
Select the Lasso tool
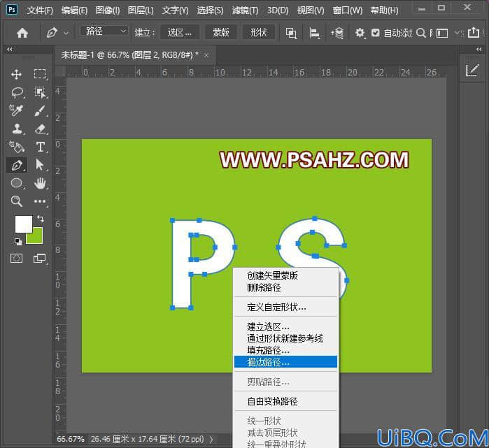pos(17,92)
